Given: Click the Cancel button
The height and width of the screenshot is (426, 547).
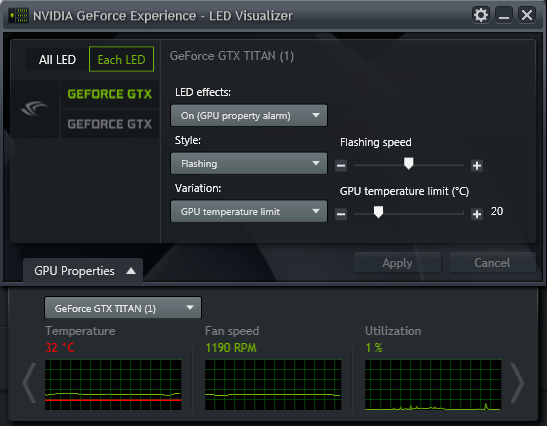Looking at the screenshot, I should coord(492,262).
